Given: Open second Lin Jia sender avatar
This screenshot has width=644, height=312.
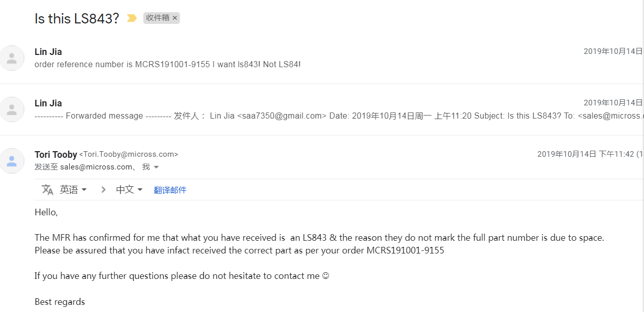Looking at the screenshot, I should point(12,109).
